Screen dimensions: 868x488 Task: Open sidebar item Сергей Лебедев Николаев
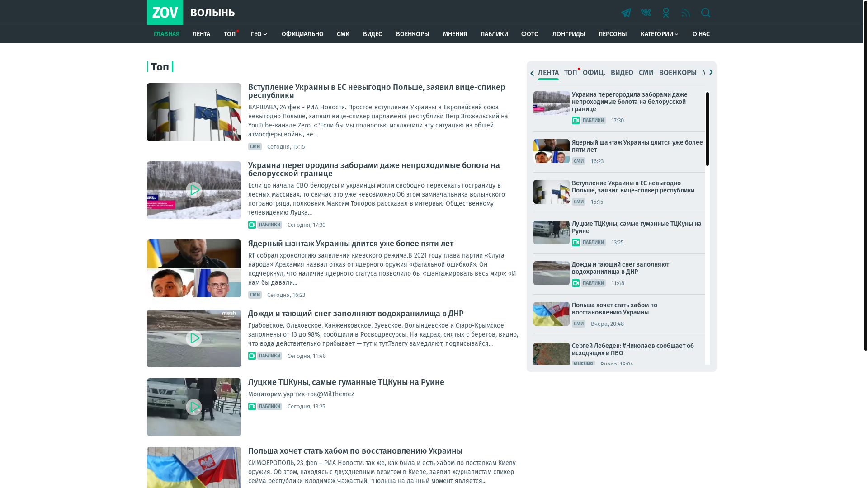[633, 349]
